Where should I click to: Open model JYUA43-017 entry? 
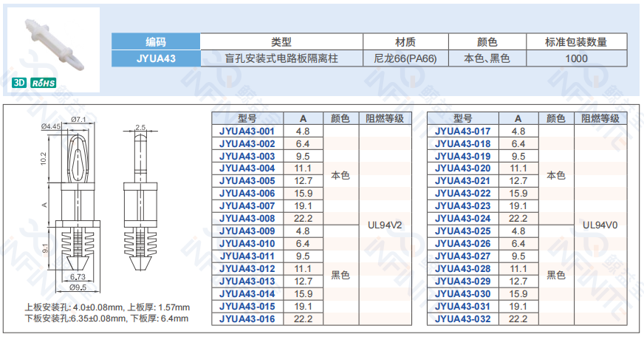click(x=462, y=131)
